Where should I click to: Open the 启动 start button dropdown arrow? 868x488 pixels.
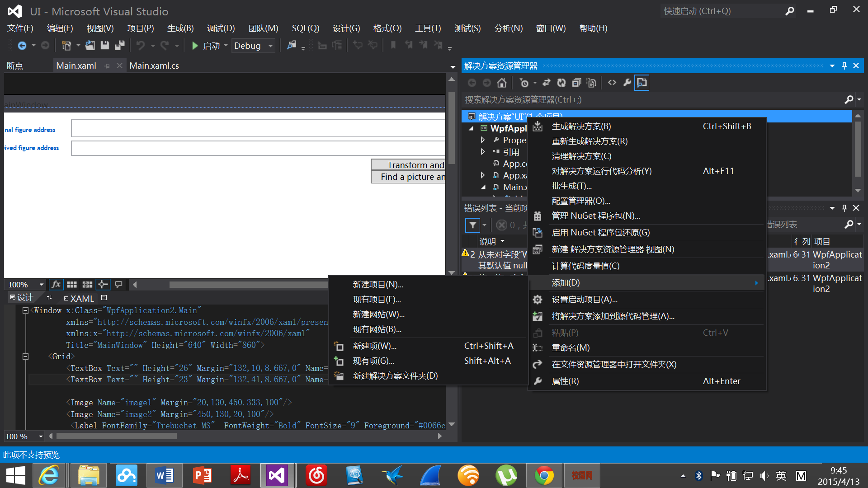[x=226, y=46]
